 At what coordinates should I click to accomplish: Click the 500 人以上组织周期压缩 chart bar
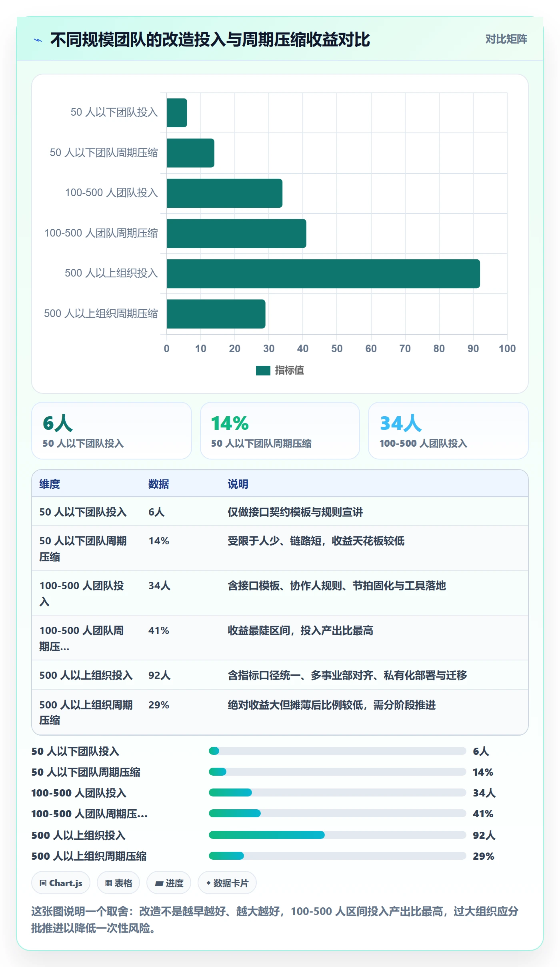[x=216, y=314]
